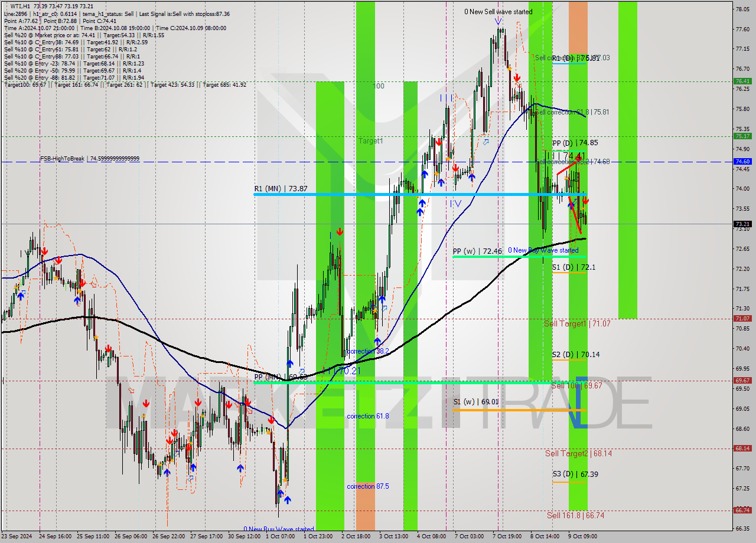This screenshot has width=756, height=543.
Task: Click the blue 74.60 price axis tag
Action: (x=742, y=161)
